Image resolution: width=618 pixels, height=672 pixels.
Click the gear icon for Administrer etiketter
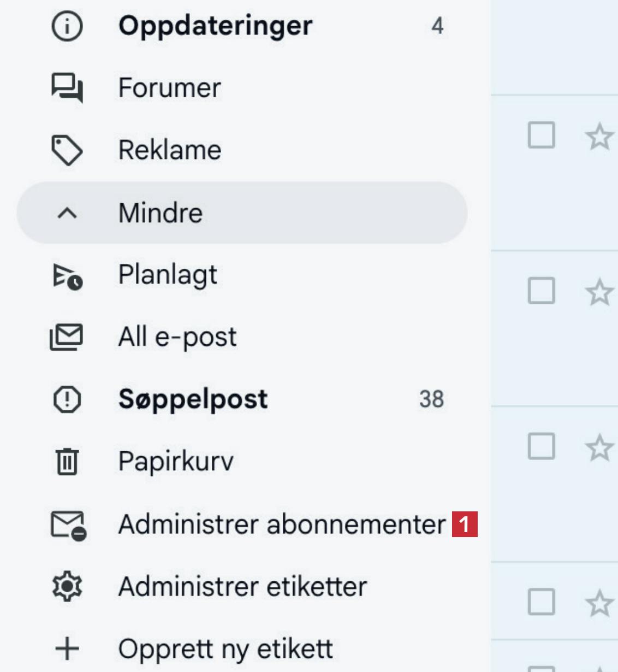[x=67, y=587]
